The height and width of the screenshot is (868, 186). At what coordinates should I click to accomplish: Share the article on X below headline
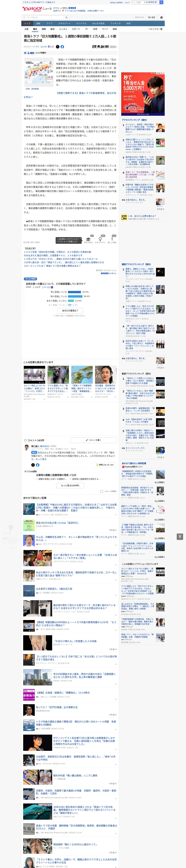click(57, 47)
